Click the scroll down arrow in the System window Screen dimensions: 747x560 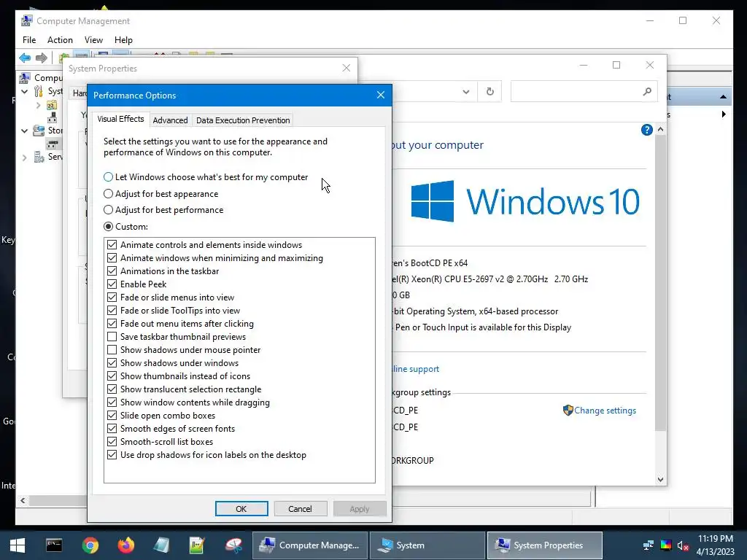tap(660, 480)
